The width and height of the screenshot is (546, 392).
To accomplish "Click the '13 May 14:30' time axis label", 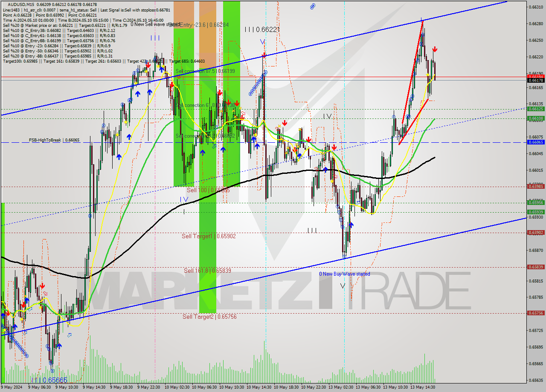I will pyautogui.click(x=423, y=387).
